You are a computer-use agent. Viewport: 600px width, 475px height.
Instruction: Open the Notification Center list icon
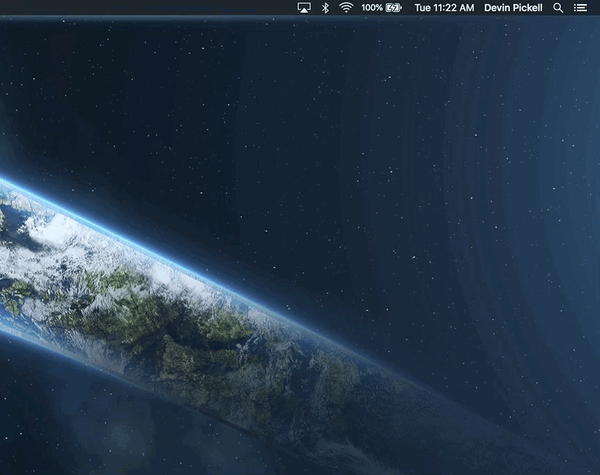(x=580, y=8)
